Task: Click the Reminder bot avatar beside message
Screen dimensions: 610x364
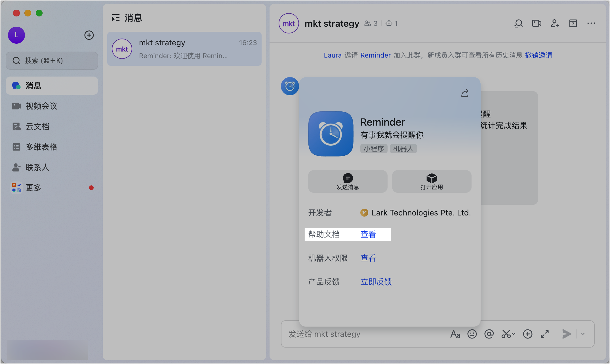Action: 290,86
